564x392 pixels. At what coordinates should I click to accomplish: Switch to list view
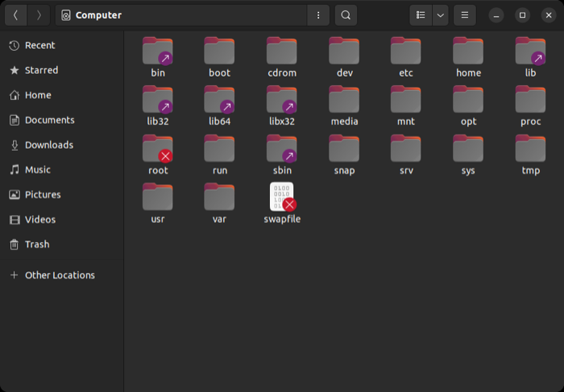[x=421, y=15]
